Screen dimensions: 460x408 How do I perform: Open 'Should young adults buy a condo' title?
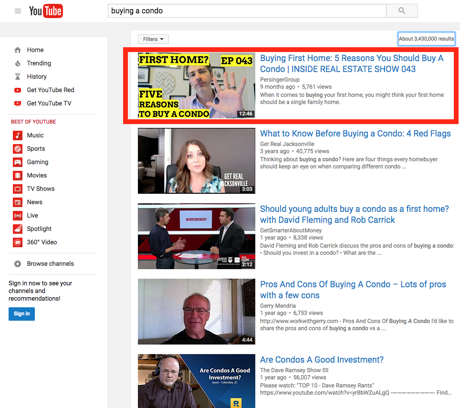[x=354, y=214]
